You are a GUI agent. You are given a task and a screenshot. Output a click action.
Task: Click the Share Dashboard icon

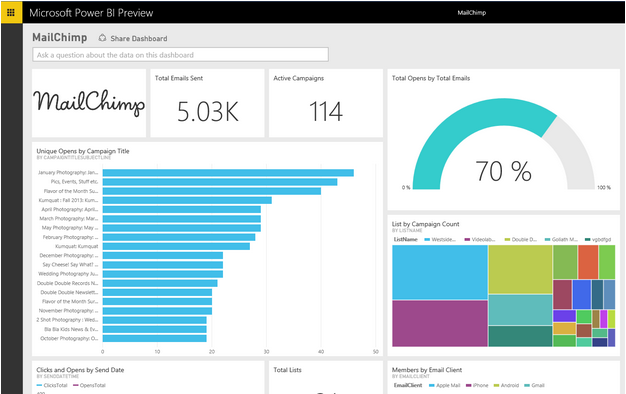click(102, 38)
